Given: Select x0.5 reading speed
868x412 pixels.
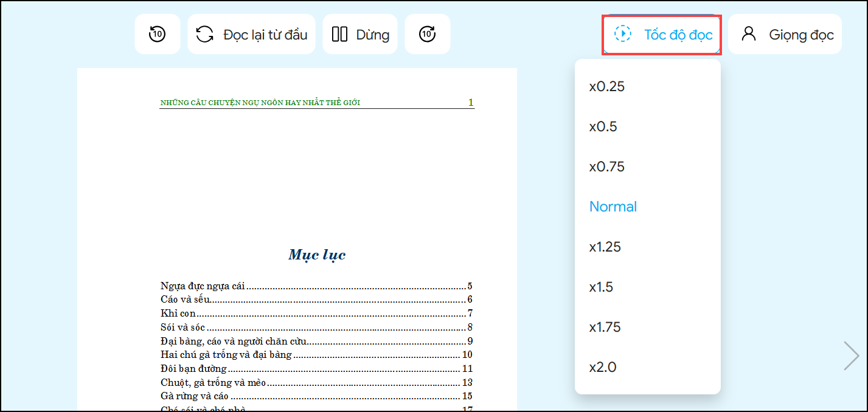Looking at the screenshot, I should [603, 126].
